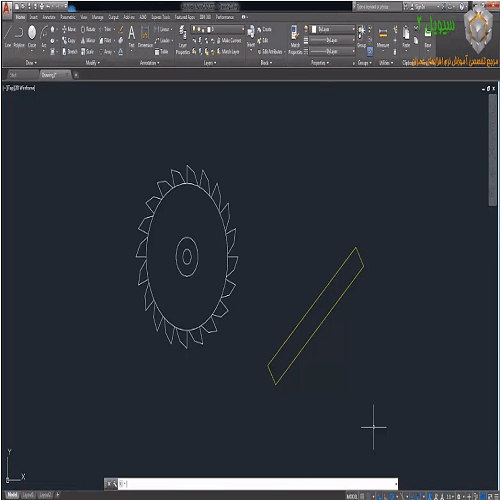
Task: Click the Match Properties tool
Action: point(295,40)
